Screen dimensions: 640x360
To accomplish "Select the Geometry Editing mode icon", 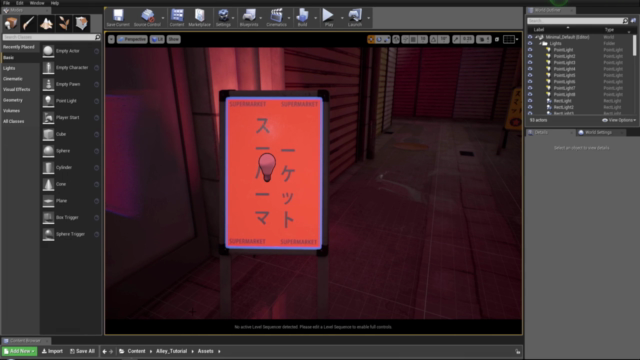I will [81, 23].
